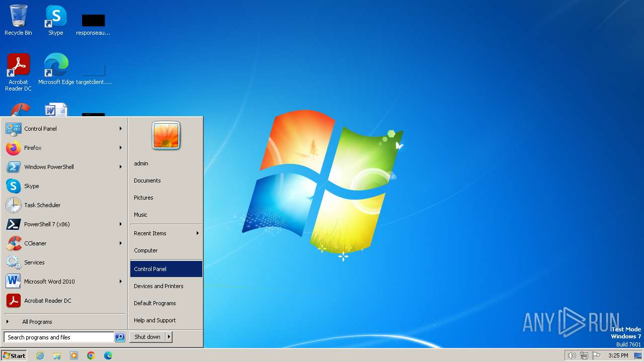Click the search magnifier button
The width and height of the screenshot is (644, 362).
(120, 337)
